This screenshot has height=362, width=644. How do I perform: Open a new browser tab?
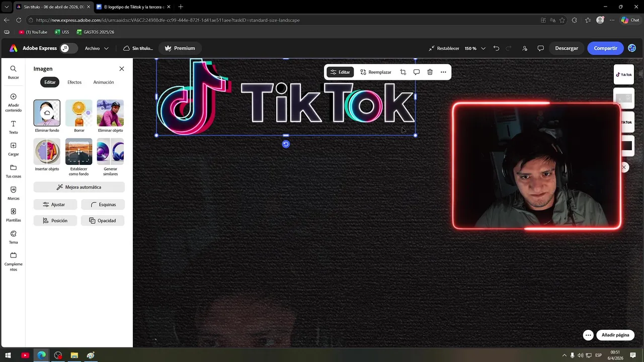181,7
